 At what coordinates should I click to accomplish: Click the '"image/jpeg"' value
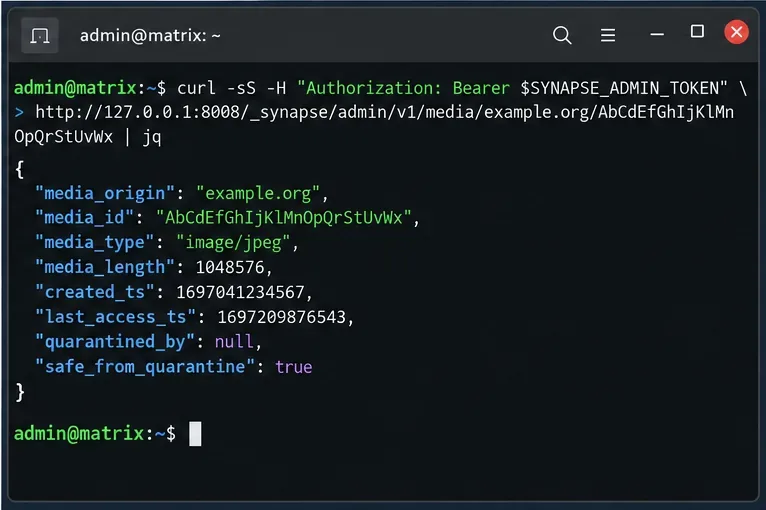tap(233, 243)
